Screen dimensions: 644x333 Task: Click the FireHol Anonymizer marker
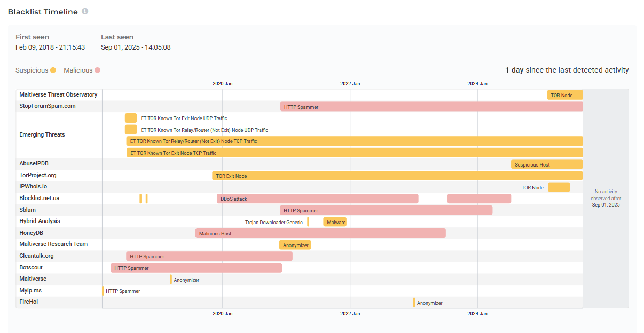pyautogui.click(x=414, y=303)
